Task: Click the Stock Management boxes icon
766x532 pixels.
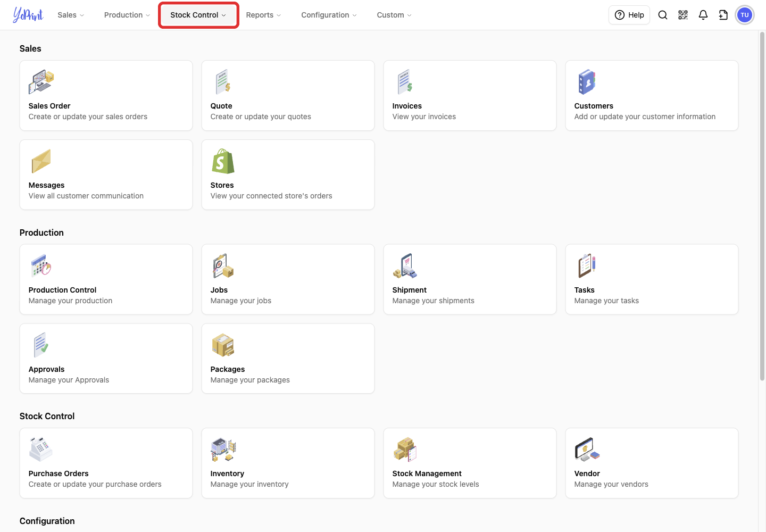Action: coord(405,450)
